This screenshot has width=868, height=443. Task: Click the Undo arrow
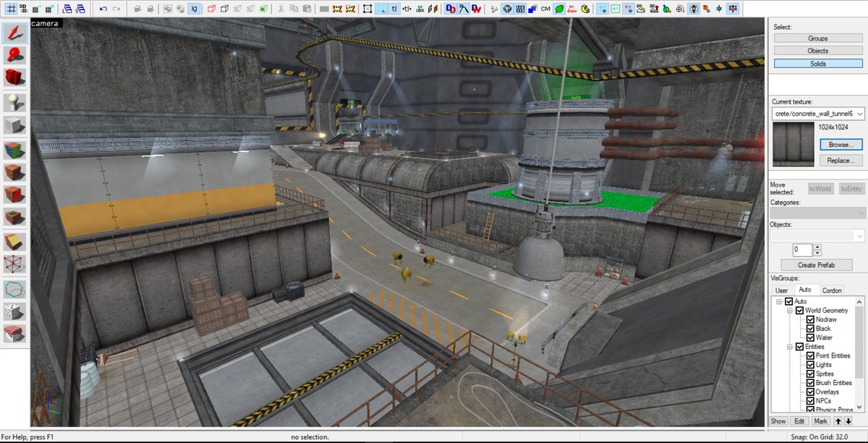[x=103, y=9]
